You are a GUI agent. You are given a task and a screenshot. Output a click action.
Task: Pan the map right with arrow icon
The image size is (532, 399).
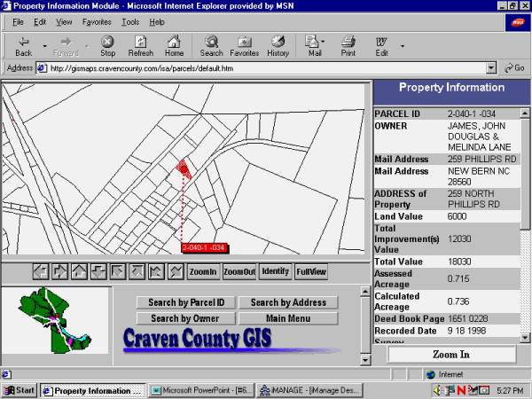[x=60, y=271]
